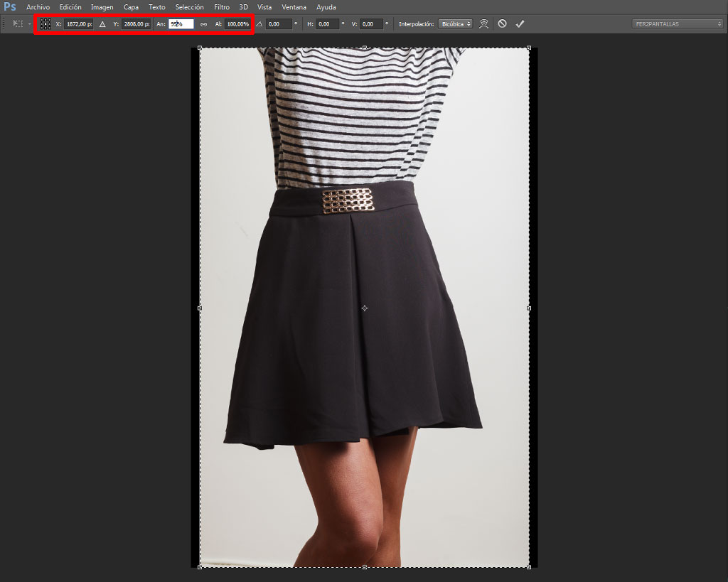Cancel the transform with the circle-slash icon
This screenshot has height=582, width=728.
[x=503, y=23]
